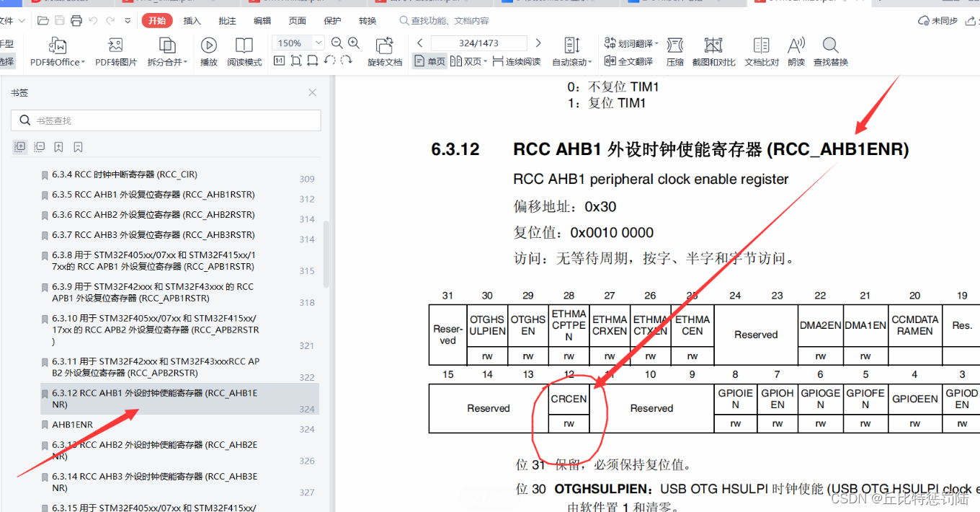Open the PDF转Office conversion tool
Image resolution: width=980 pixels, height=512 pixels.
(58, 52)
